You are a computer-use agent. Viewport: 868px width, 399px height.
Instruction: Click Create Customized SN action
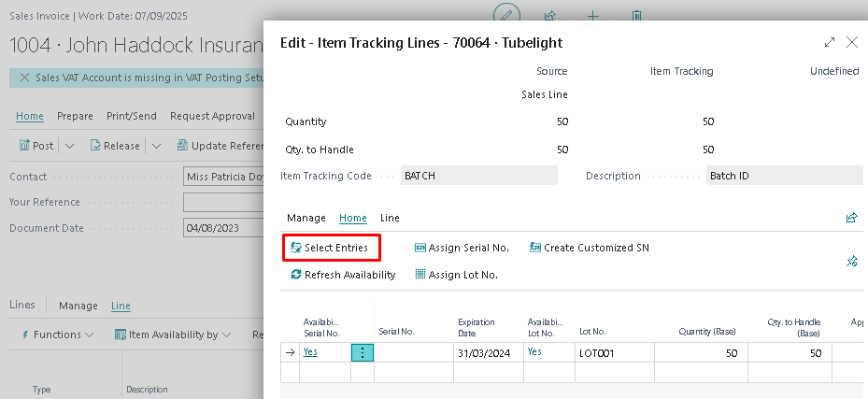pos(589,248)
